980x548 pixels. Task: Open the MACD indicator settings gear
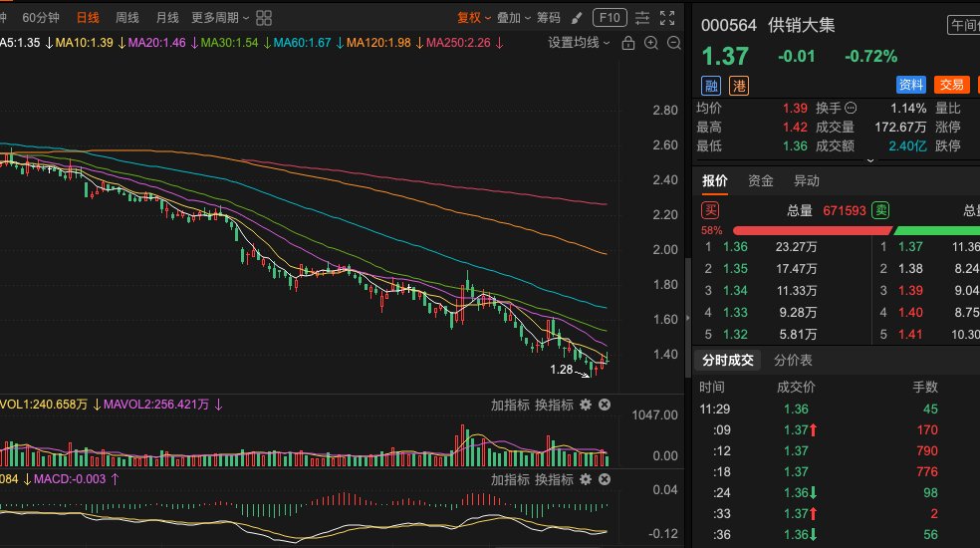586,479
